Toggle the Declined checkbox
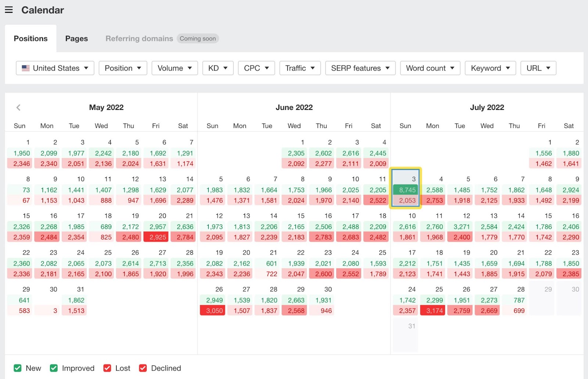Image resolution: width=588 pixels, height=379 pixels. (x=143, y=368)
